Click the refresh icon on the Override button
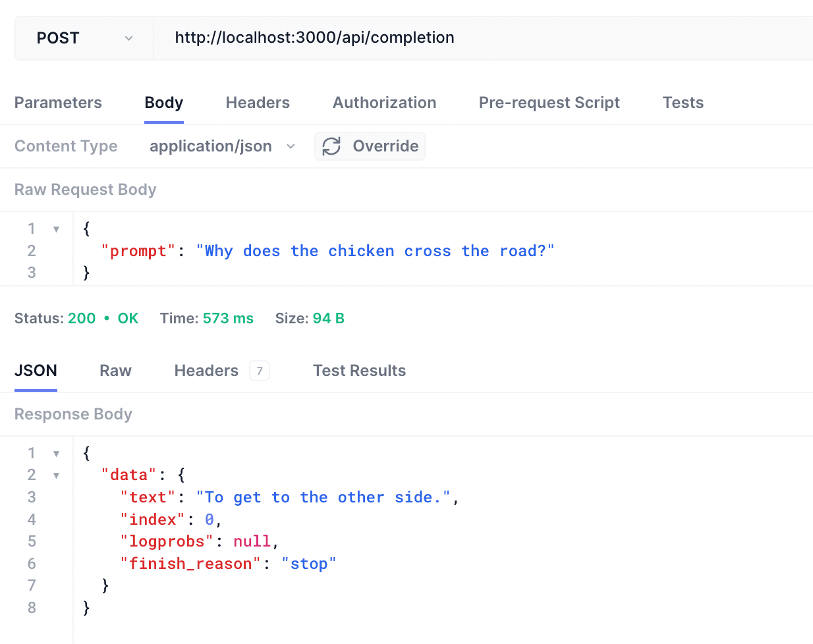The width and height of the screenshot is (813, 644). coord(331,146)
